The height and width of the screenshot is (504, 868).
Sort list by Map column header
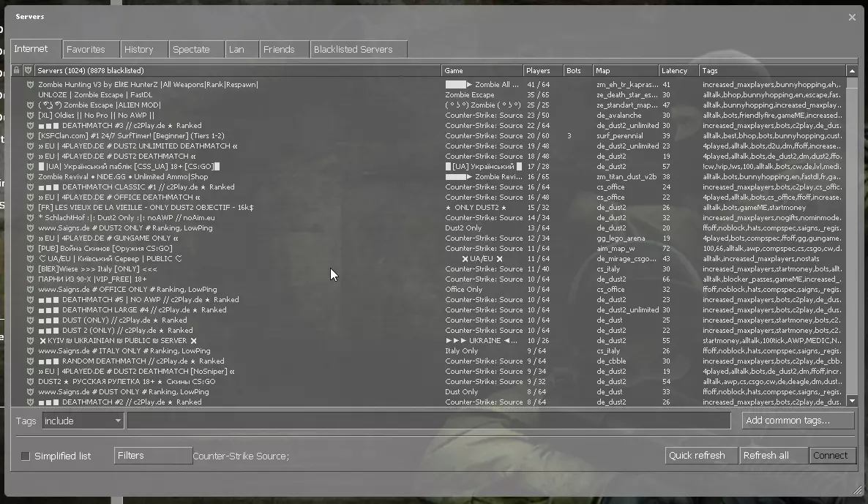point(626,70)
